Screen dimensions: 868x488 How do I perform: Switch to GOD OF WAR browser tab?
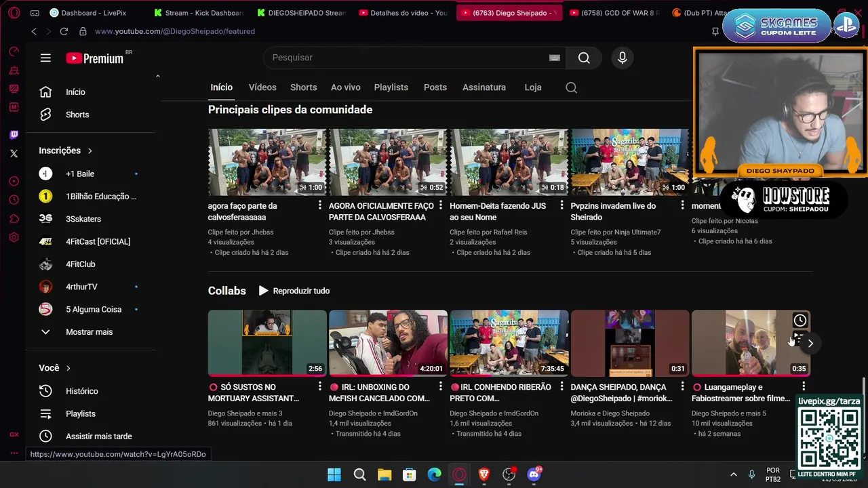point(614,13)
